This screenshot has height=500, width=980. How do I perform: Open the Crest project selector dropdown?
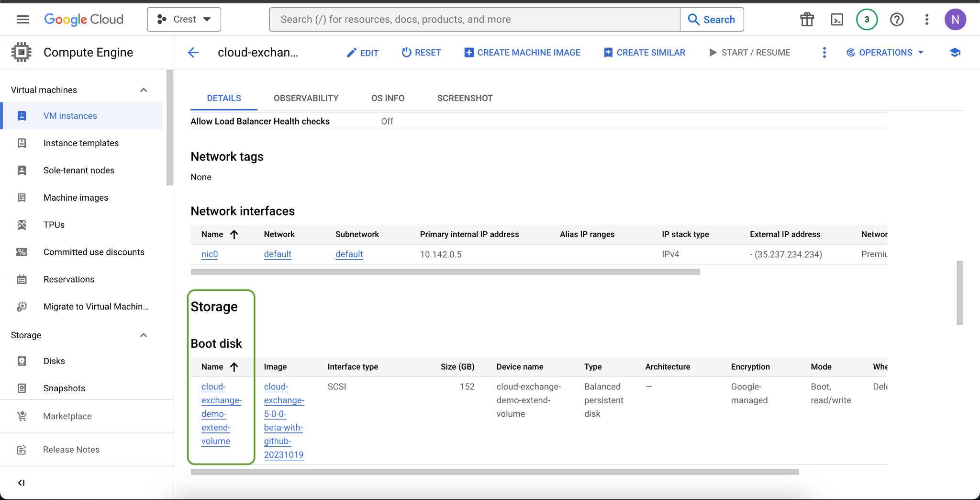(184, 20)
